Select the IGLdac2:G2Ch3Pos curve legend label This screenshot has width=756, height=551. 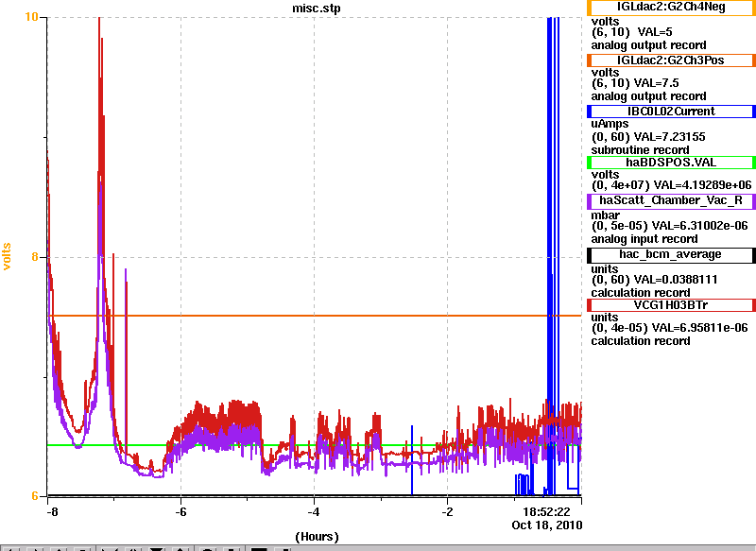pyautogui.click(x=671, y=60)
